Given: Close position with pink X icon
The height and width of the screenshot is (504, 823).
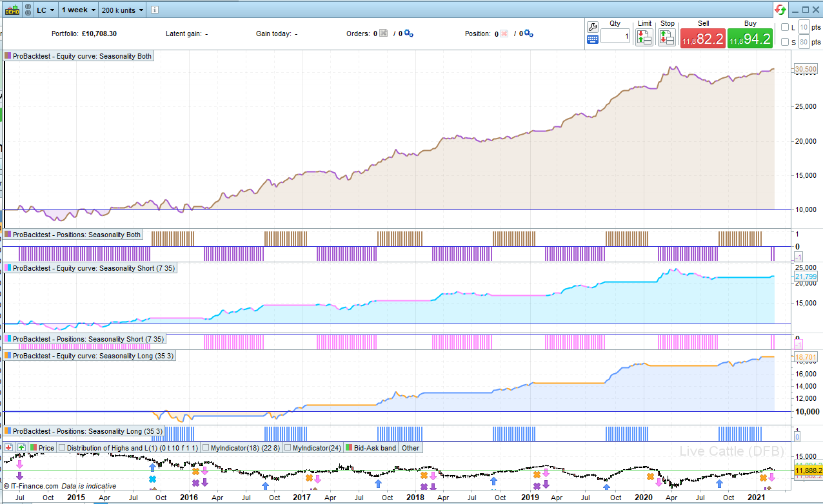Looking at the screenshot, I should [504, 34].
